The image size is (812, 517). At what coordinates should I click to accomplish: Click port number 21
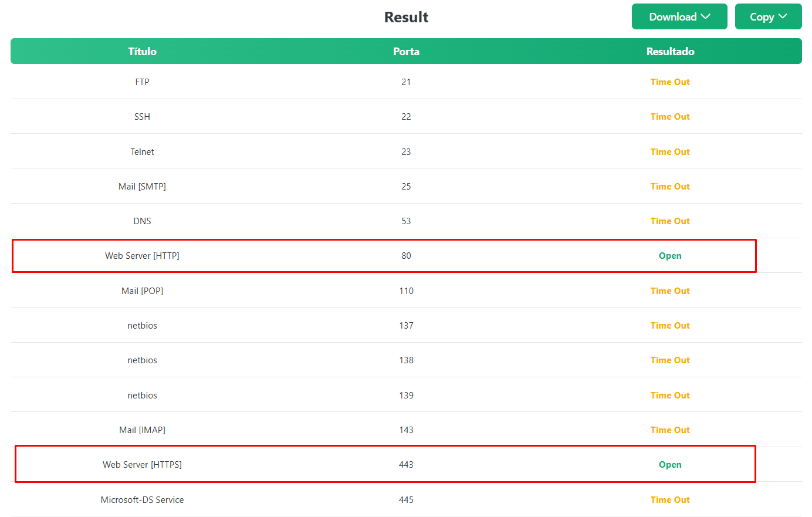406,82
